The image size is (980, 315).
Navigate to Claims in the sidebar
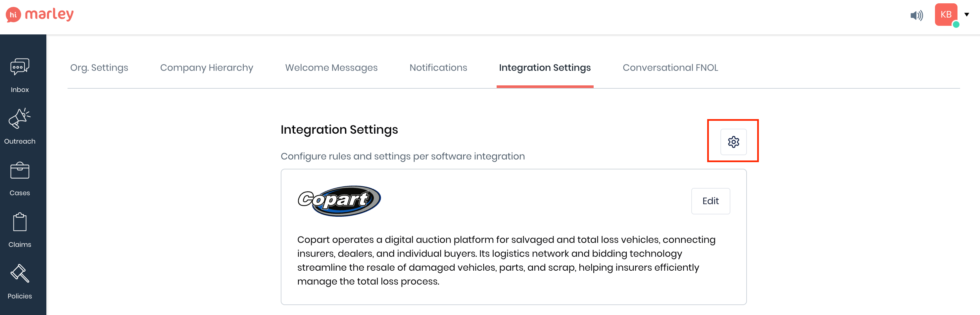click(x=20, y=230)
